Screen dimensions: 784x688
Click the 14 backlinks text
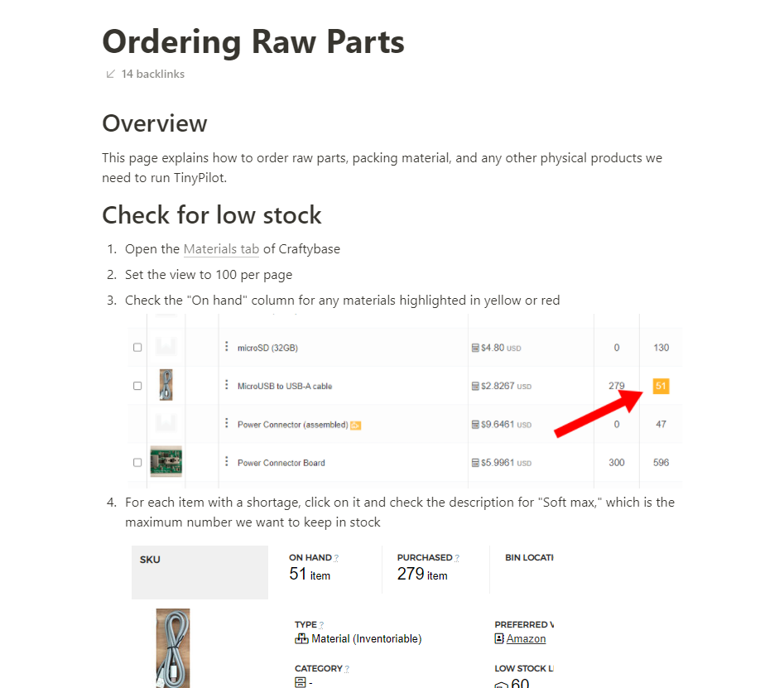click(x=153, y=74)
